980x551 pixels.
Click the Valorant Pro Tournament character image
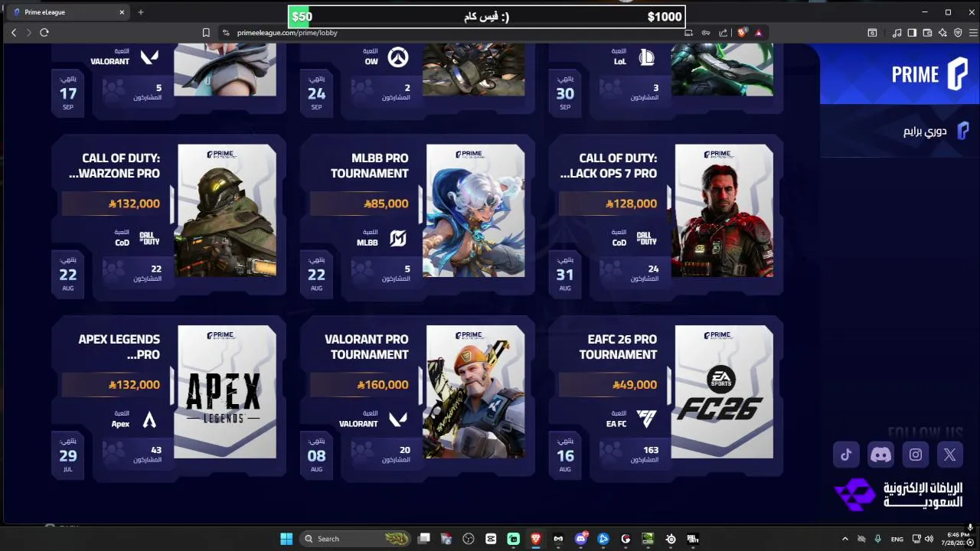(474, 392)
